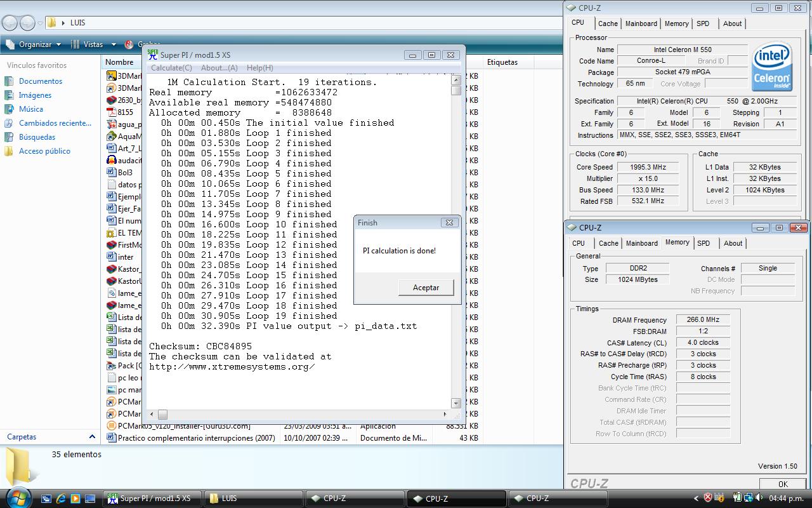This screenshot has height=508, width=812.
Task: Select the audacity file icon in list
Action: [x=112, y=161]
